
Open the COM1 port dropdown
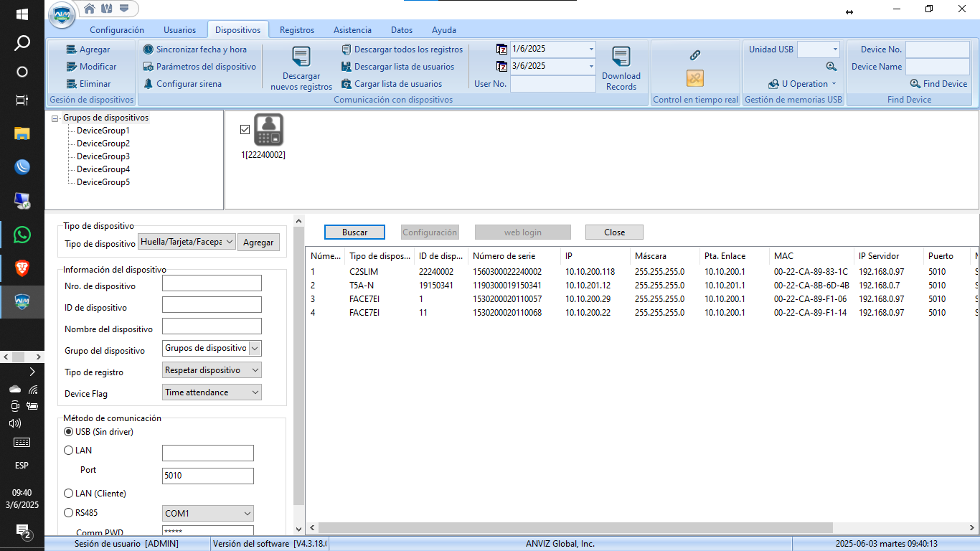[x=208, y=514]
